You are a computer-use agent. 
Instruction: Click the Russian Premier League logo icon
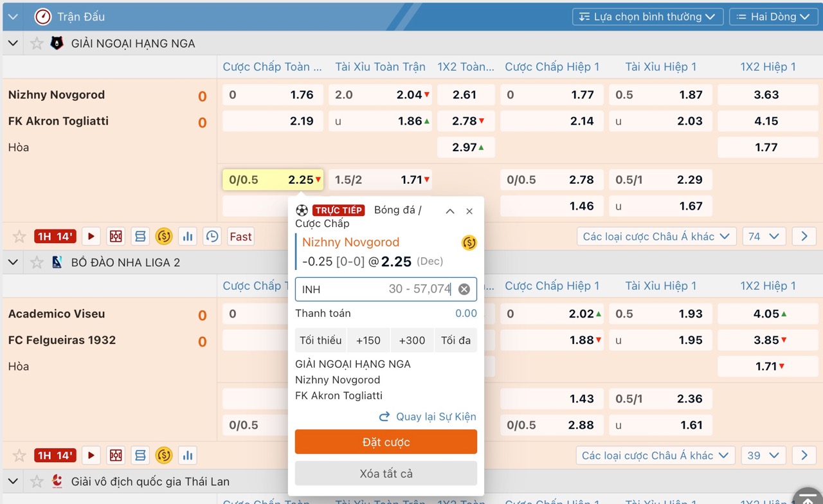click(x=57, y=43)
